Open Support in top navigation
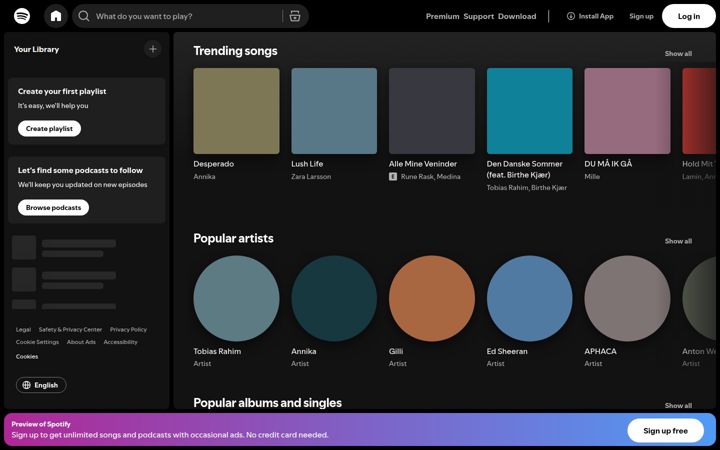The image size is (720, 450). [x=478, y=16]
